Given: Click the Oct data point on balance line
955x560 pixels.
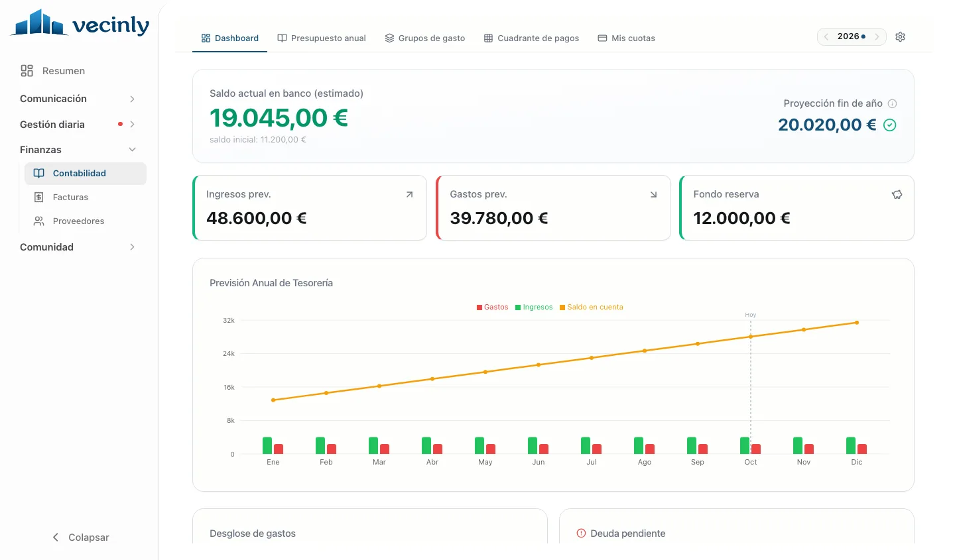Looking at the screenshot, I should pos(751,337).
